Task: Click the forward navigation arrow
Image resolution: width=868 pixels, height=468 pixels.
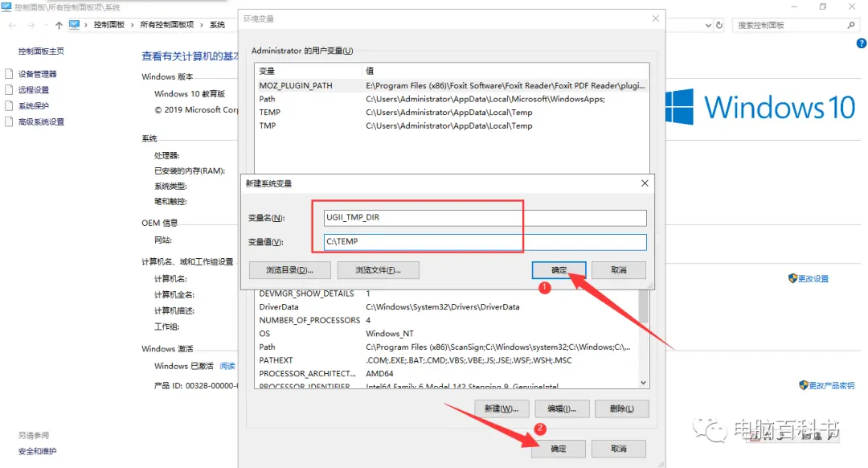Action: click(31, 25)
